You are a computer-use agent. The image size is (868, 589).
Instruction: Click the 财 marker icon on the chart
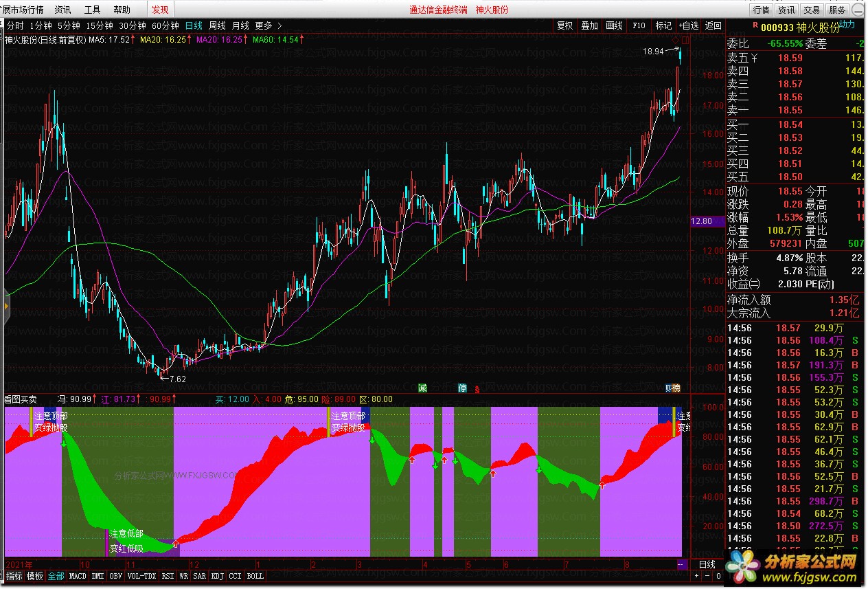coord(669,388)
